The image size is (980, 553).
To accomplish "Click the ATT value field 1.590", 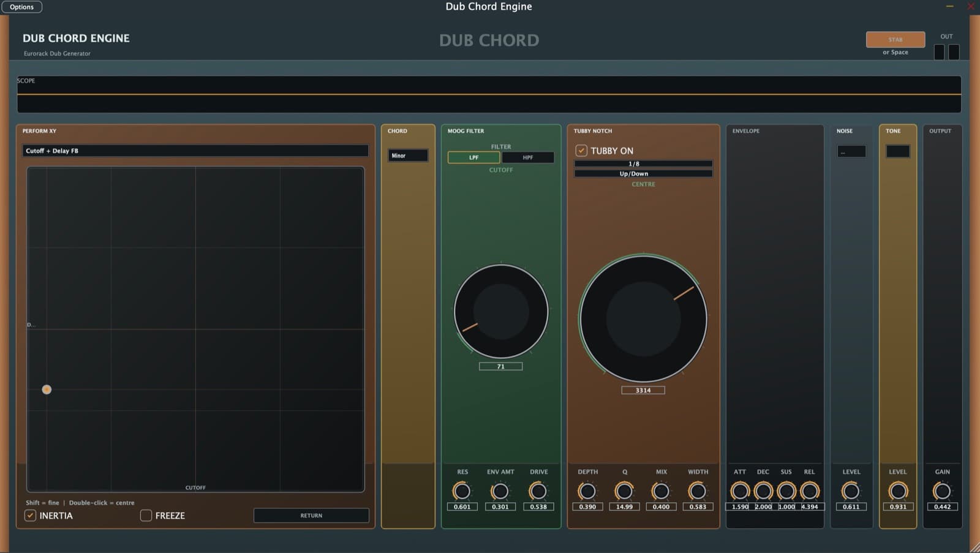I will pos(740,507).
